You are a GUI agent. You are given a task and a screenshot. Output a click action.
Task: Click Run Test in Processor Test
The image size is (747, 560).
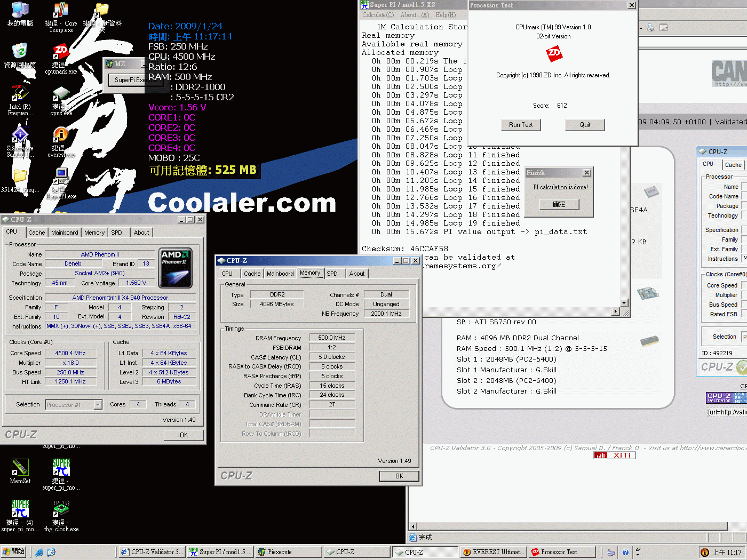click(521, 125)
